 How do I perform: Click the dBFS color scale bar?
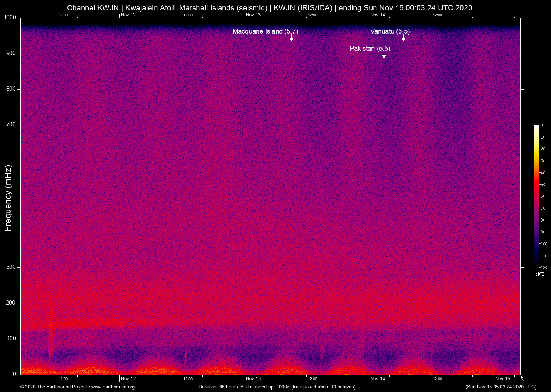click(536, 196)
